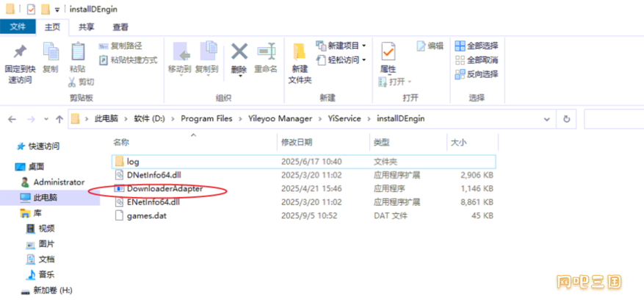Open the 文件 menu
The width and height of the screenshot is (644, 300).
[18, 27]
